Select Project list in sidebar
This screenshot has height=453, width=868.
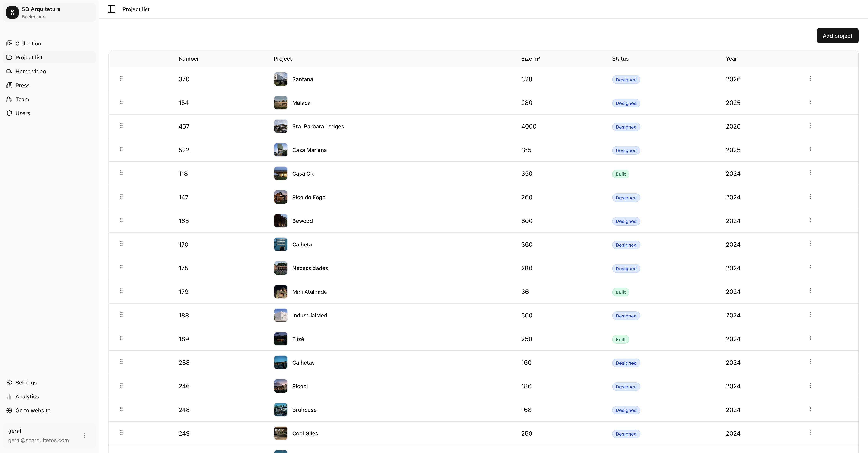50,57
